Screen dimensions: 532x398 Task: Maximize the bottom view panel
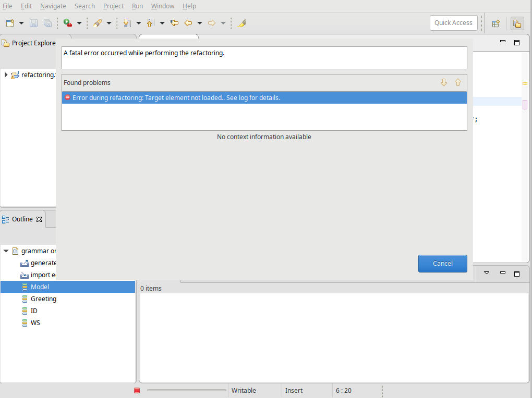517,274
